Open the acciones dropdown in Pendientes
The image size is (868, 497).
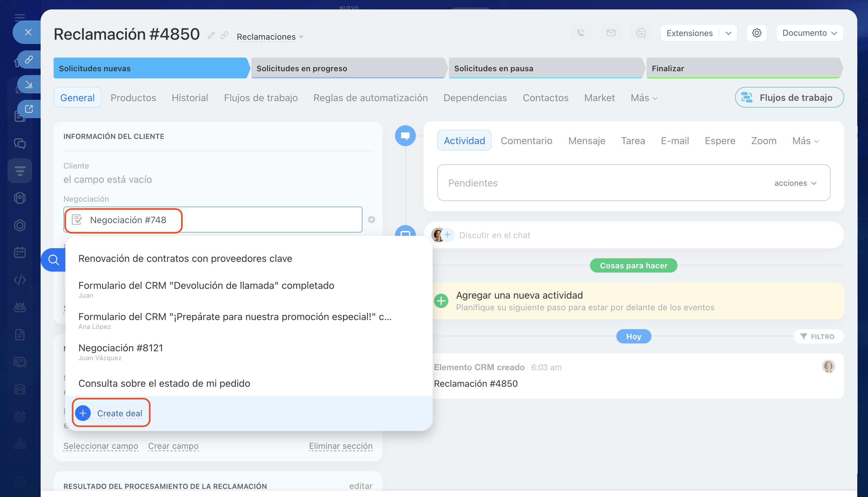[x=795, y=183]
